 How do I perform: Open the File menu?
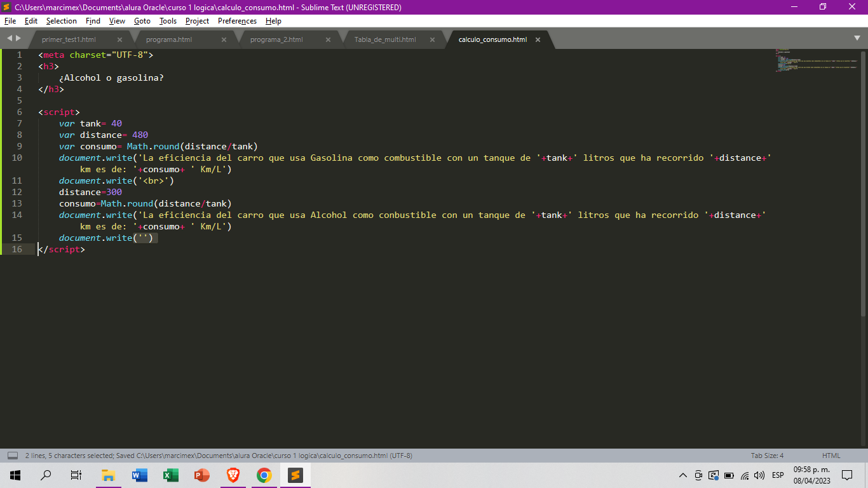pos(10,21)
